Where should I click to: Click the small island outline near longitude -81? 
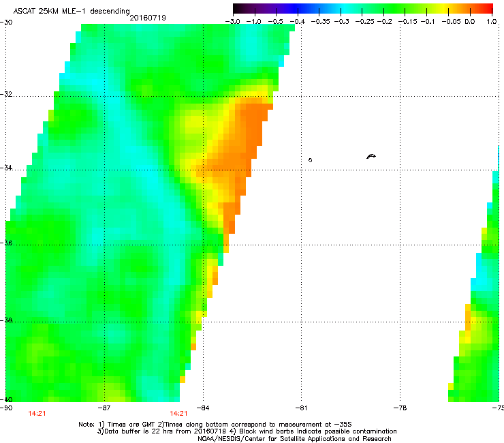310,160
